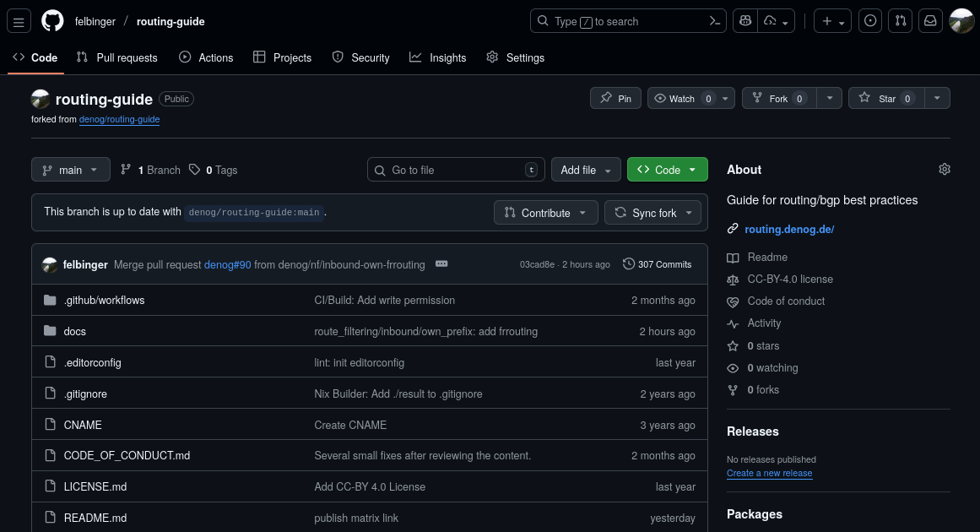Open the command palette icon
The image size is (980, 532).
click(x=715, y=22)
